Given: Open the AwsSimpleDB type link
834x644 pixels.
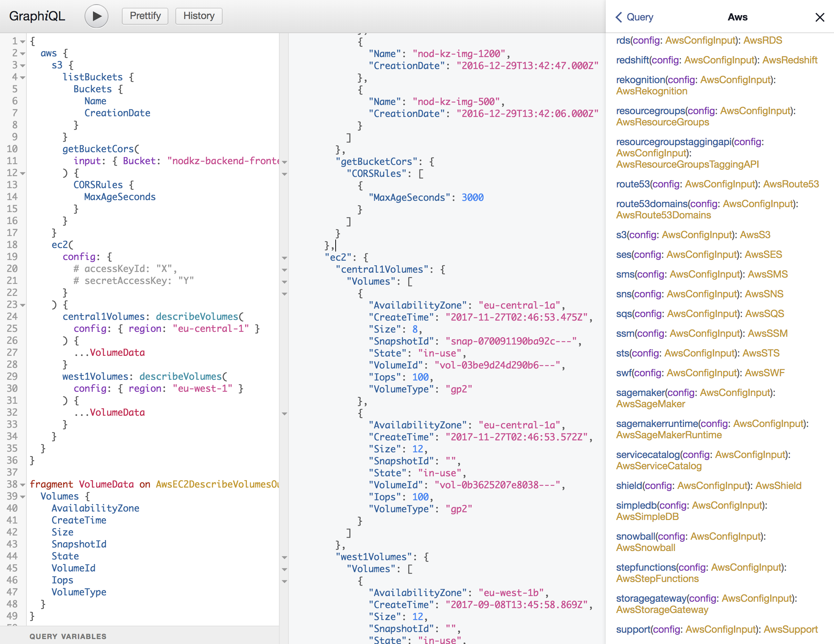Looking at the screenshot, I should coord(647,517).
